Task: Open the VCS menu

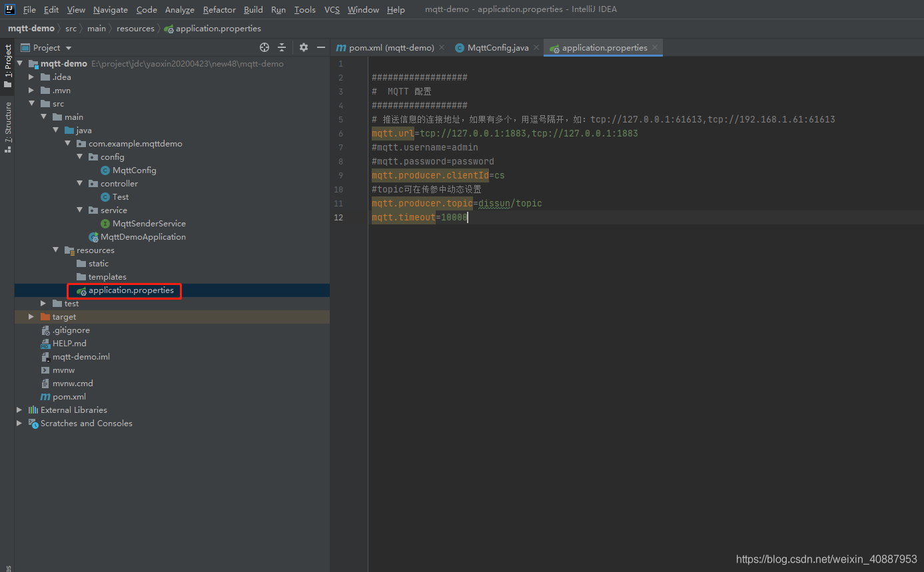Action: point(332,9)
